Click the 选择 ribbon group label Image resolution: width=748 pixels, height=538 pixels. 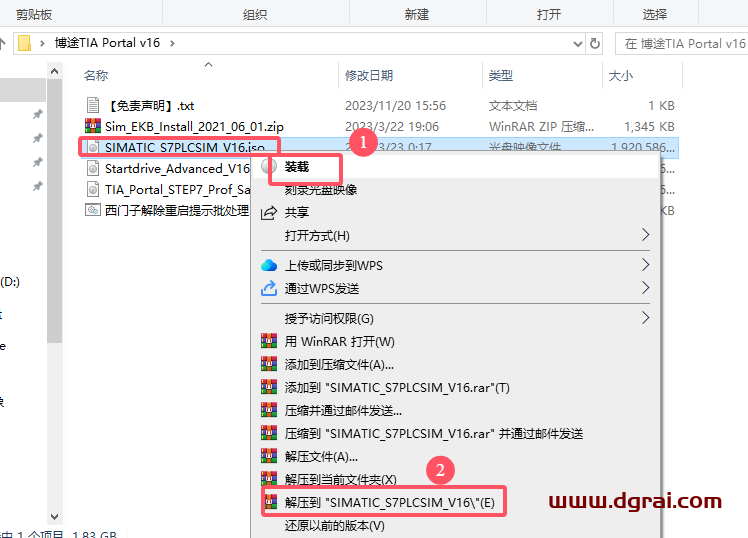654,14
